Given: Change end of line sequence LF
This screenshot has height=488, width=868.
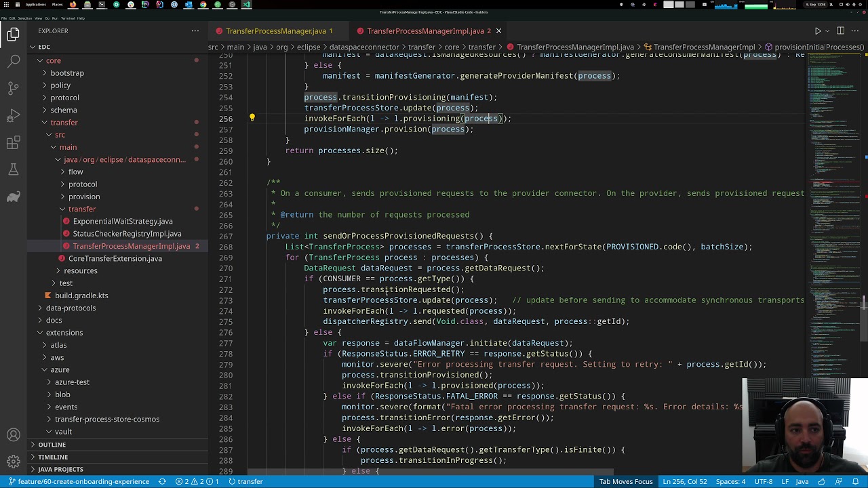Looking at the screenshot, I should tap(785, 481).
